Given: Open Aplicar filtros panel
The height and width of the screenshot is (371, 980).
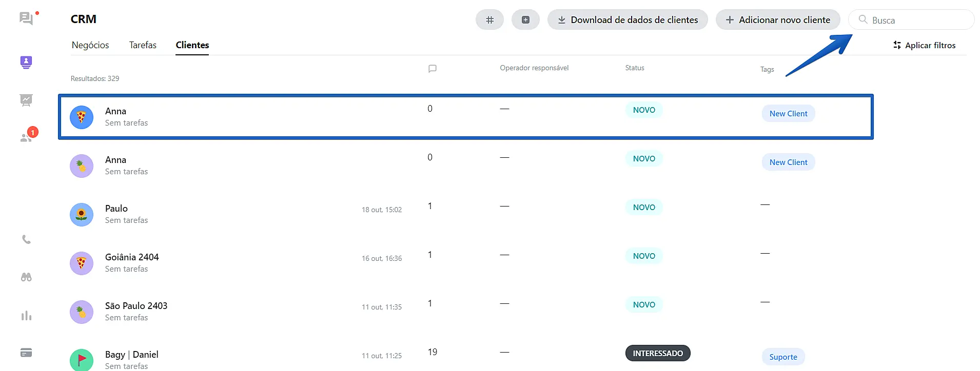Looking at the screenshot, I should pyautogui.click(x=924, y=45).
